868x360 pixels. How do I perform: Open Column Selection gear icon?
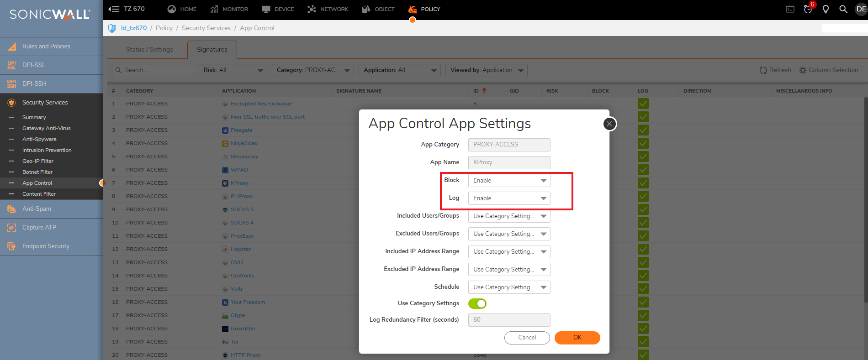pyautogui.click(x=803, y=70)
